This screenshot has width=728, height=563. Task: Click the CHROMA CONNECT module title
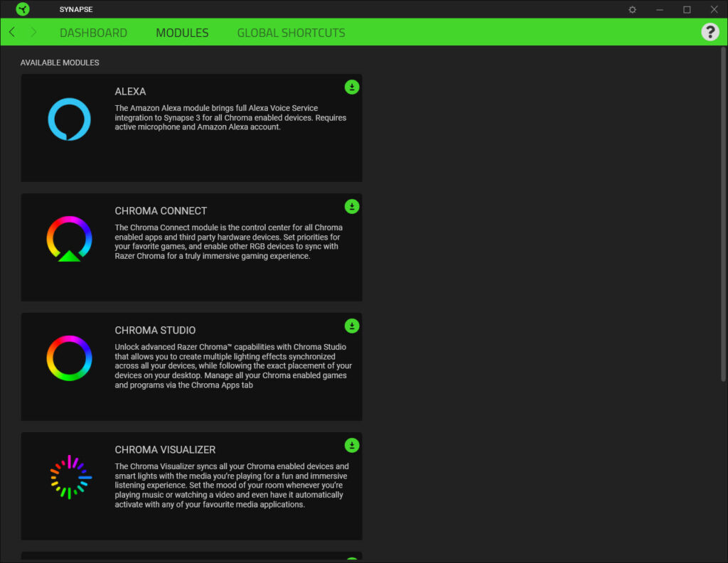tap(161, 210)
